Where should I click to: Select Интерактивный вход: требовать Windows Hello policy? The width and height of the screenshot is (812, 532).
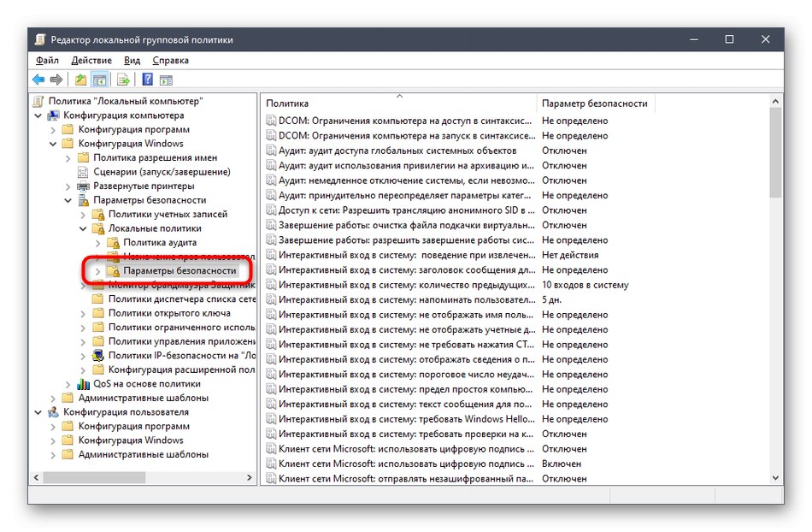point(407,419)
